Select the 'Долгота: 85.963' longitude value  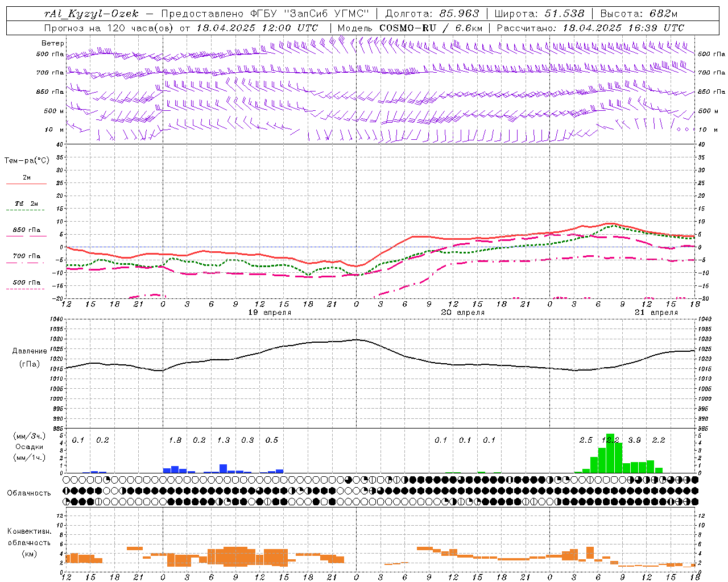[x=432, y=14]
